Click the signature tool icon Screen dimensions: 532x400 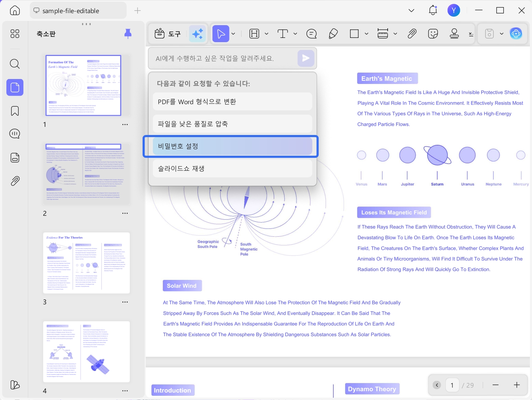click(x=471, y=34)
